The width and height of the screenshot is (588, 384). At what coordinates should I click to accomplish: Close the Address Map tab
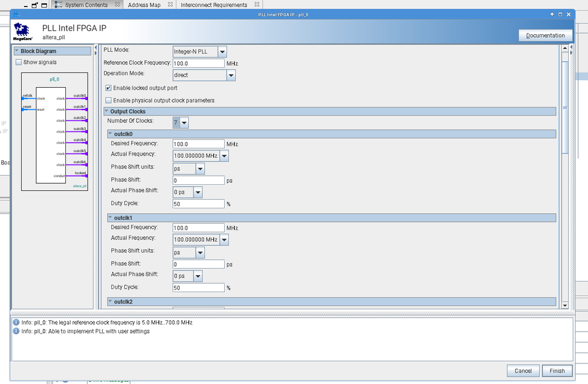(170, 5)
